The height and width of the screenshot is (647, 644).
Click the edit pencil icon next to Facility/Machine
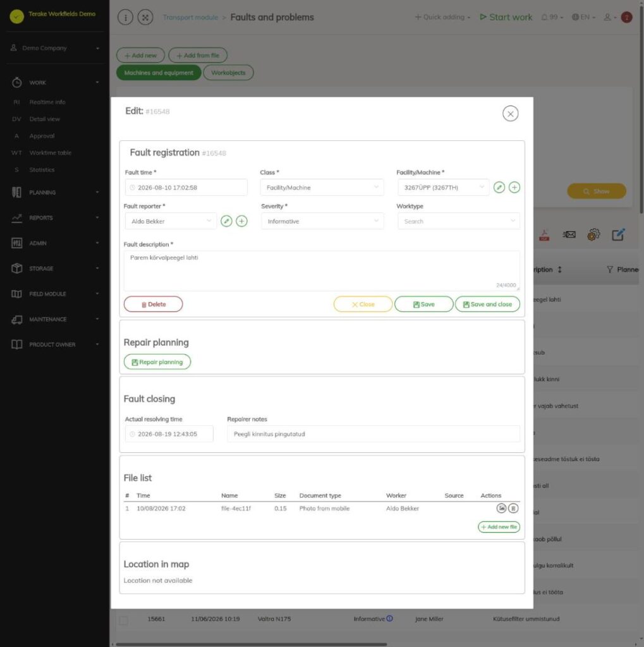(x=499, y=187)
